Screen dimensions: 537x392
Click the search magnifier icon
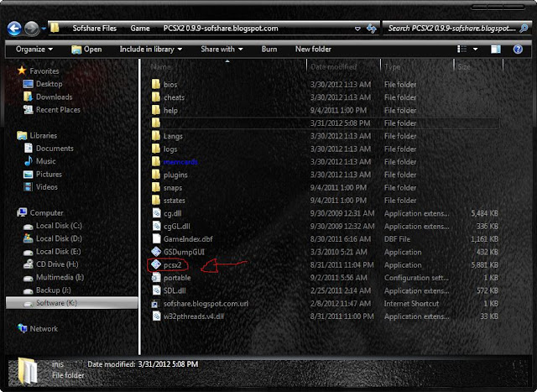click(524, 28)
